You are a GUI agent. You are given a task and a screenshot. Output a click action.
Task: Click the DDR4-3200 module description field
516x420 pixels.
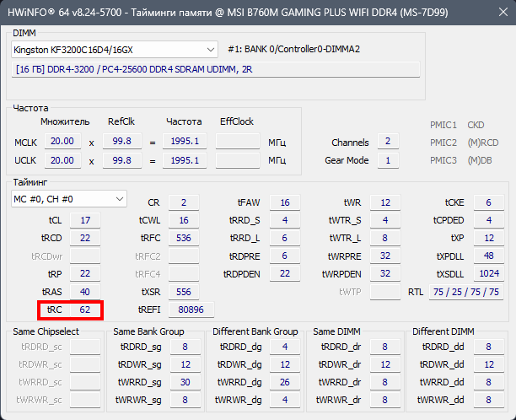[x=216, y=69]
